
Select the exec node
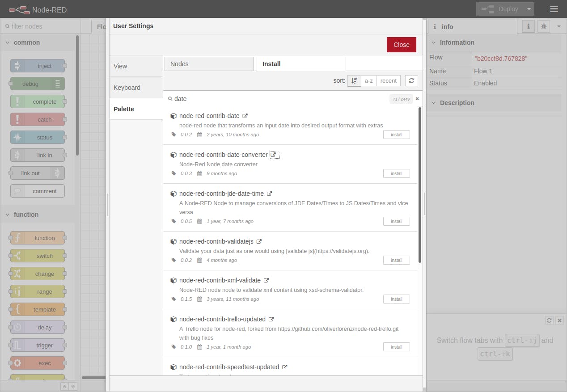coord(38,363)
